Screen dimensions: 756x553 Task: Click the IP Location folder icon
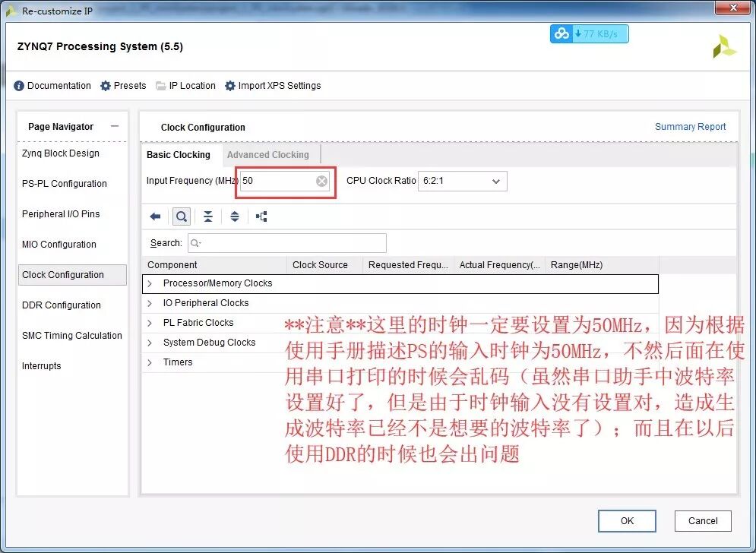(x=160, y=86)
